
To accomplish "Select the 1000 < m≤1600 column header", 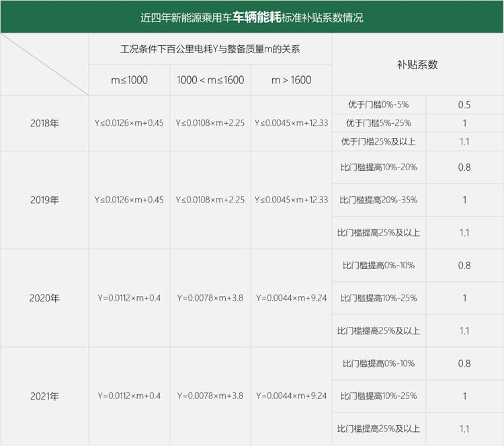I will (210, 80).
